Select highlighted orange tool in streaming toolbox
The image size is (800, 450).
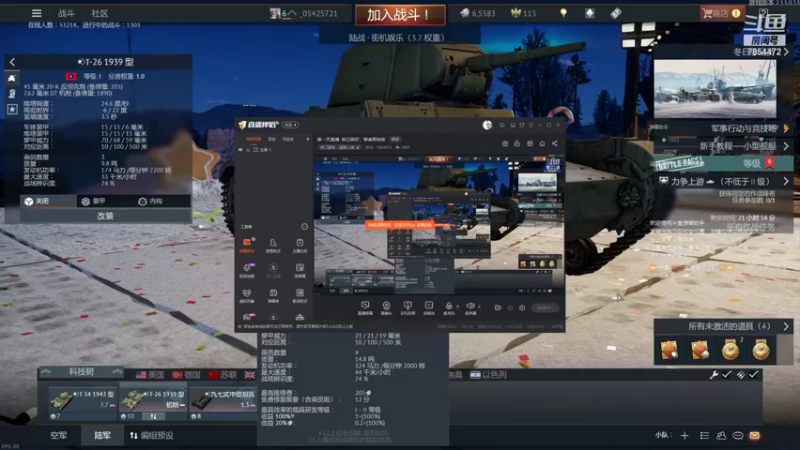[x=247, y=244]
